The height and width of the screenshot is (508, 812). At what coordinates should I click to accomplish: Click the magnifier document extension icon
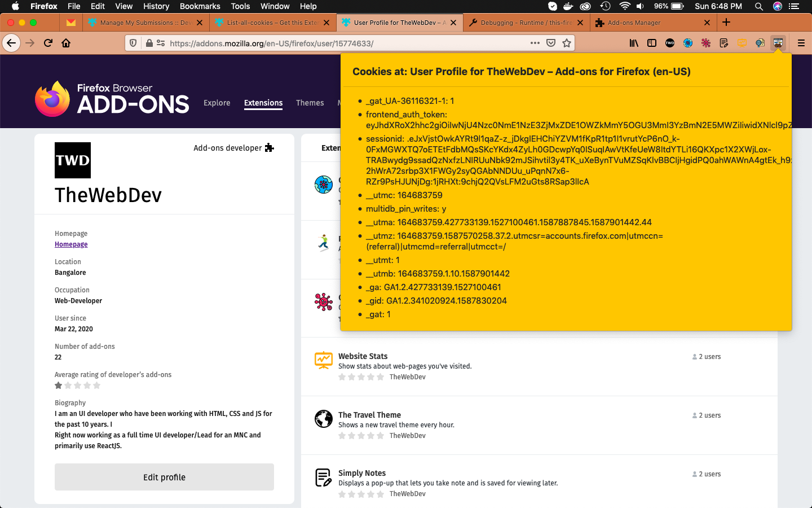point(760,43)
